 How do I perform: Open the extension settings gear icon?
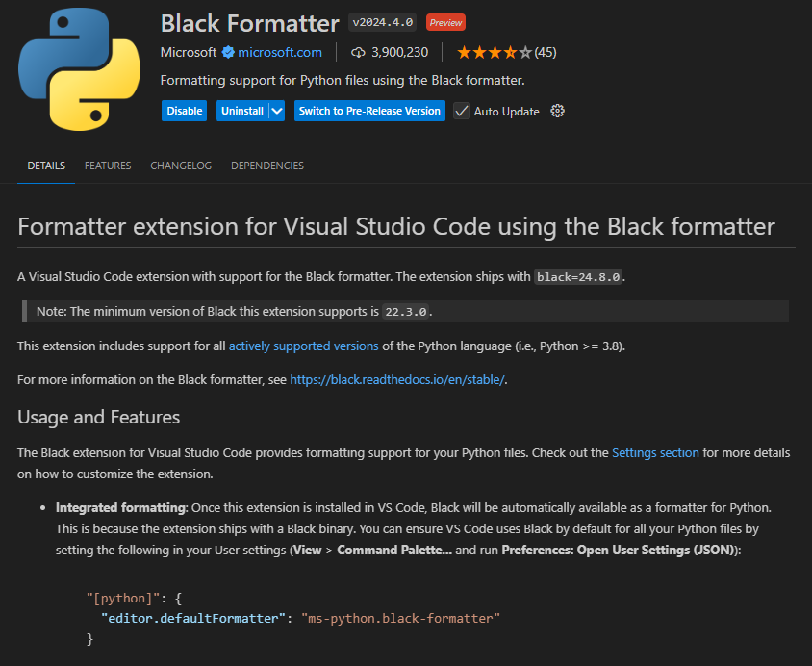(557, 111)
